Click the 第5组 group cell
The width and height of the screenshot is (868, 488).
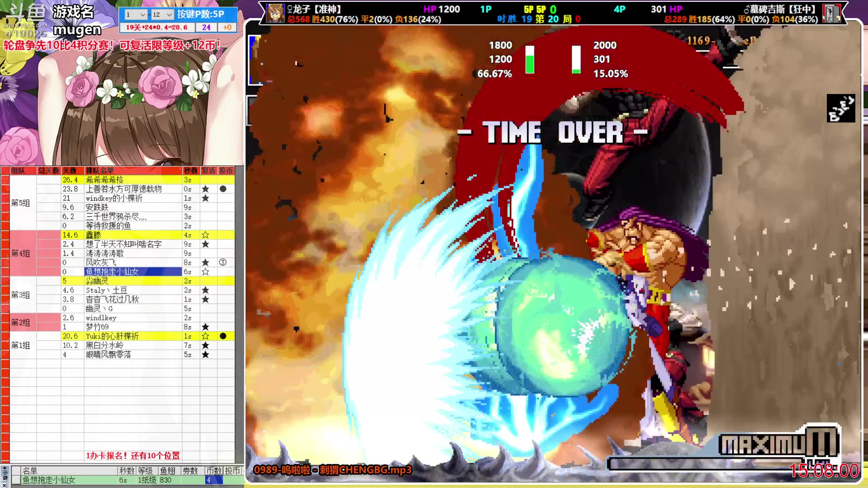coord(23,203)
